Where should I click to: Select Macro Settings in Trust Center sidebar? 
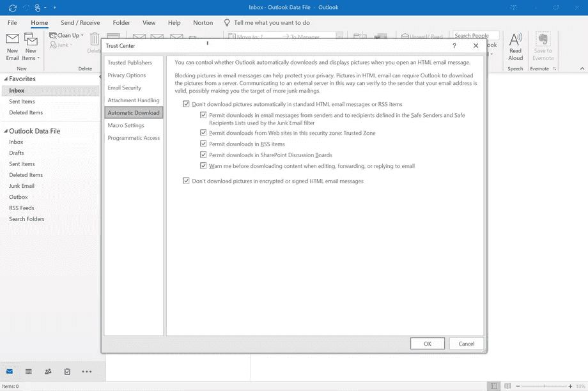[x=126, y=125]
